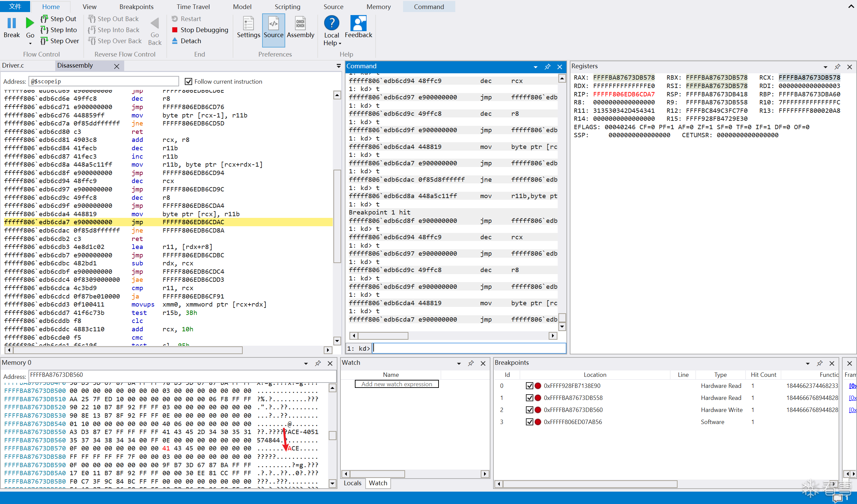The image size is (857, 504).
Task: Collapse the ribbon with the chevron
Action: (851, 6)
